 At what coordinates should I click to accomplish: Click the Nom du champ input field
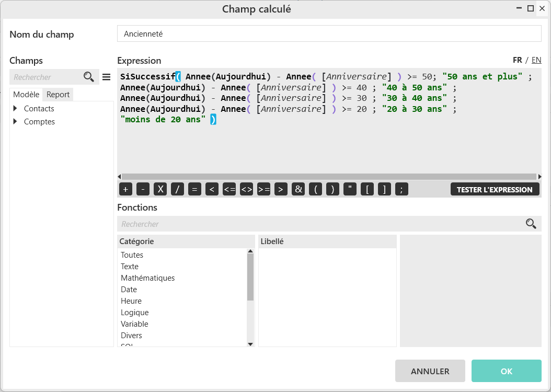(329, 33)
